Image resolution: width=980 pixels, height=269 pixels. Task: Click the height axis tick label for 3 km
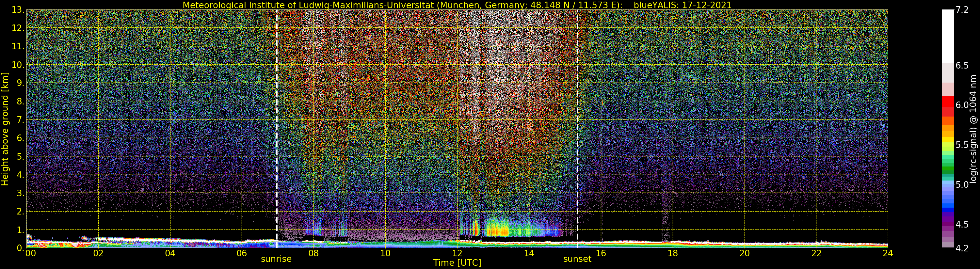point(20,193)
